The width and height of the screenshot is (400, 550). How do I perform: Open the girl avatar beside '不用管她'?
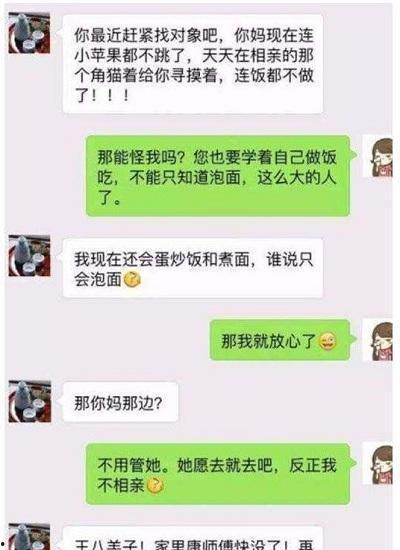pos(378,464)
